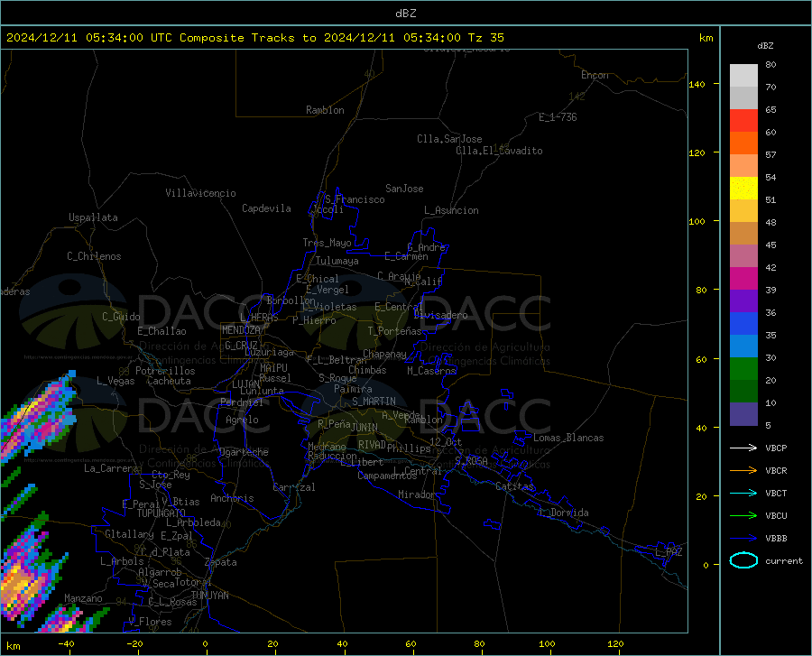
Task: Click the blue VBBB arrow legend icon
Action: 743,538
